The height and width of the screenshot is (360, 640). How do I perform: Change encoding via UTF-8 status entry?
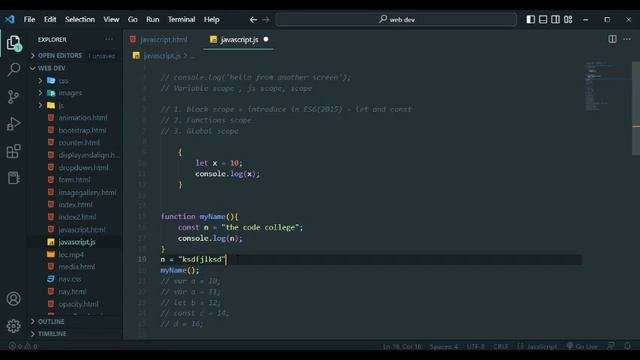[x=476, y=347]
